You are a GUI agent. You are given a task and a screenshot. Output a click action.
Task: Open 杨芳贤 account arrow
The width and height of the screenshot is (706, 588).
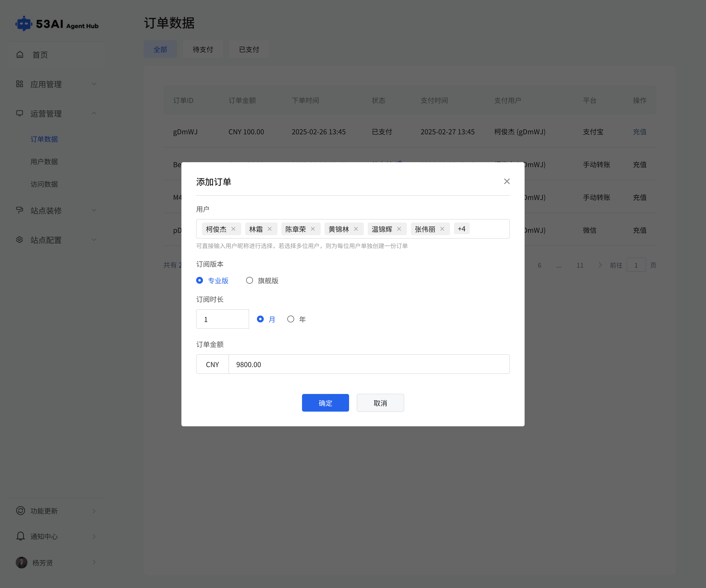pyautogui.click(x=94, y=562)
